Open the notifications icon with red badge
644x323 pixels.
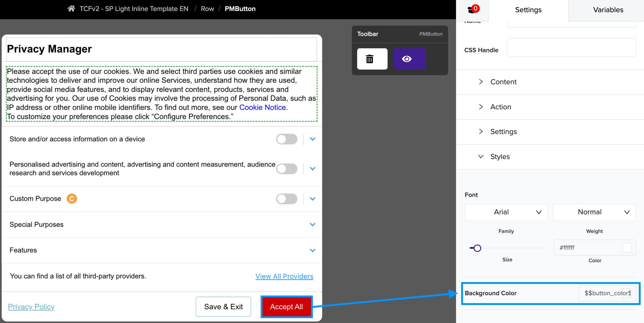(x=473, y=9)
